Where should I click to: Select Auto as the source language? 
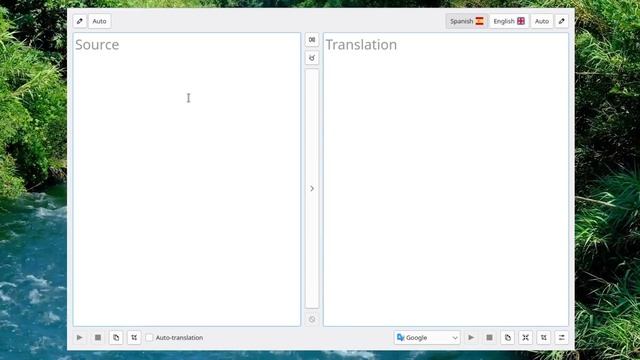coord(99,21)
